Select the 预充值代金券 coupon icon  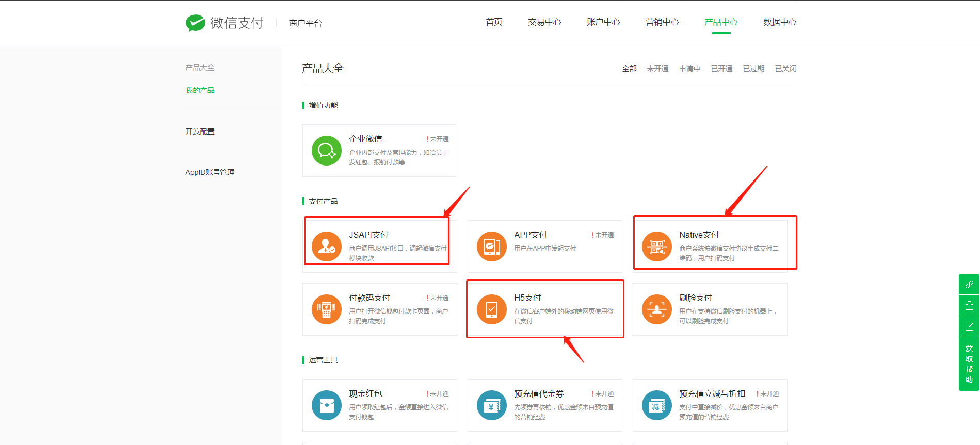pyautogui.click(x=492, y=405)
